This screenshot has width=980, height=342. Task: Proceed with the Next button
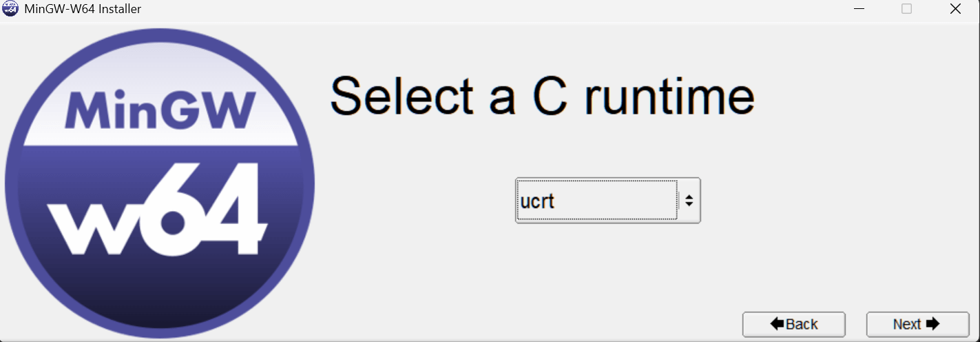(x=917, y=324)
